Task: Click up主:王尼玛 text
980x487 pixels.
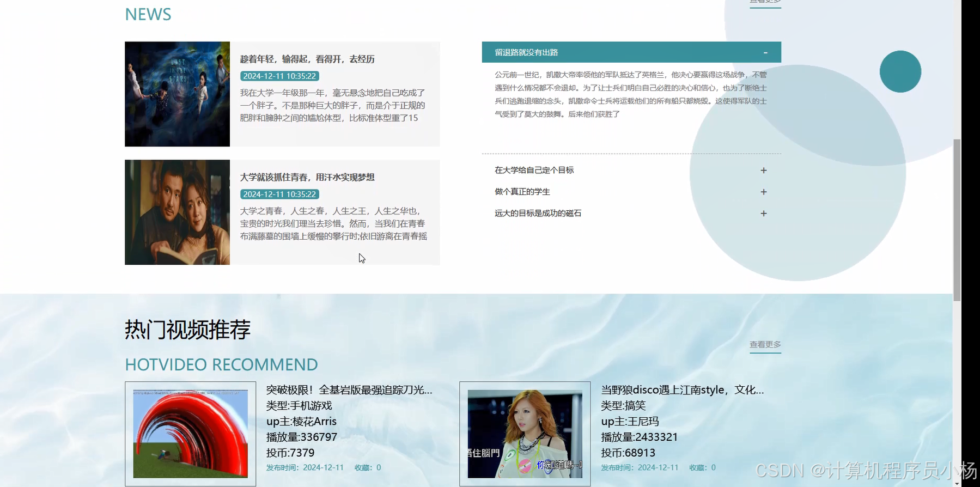Action: pyautogui.click(x=630, y=422)
